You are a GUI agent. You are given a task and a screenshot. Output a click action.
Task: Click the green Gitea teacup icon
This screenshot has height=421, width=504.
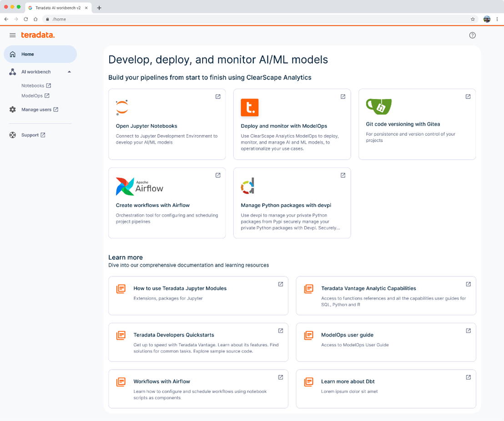tap(378, 106)
